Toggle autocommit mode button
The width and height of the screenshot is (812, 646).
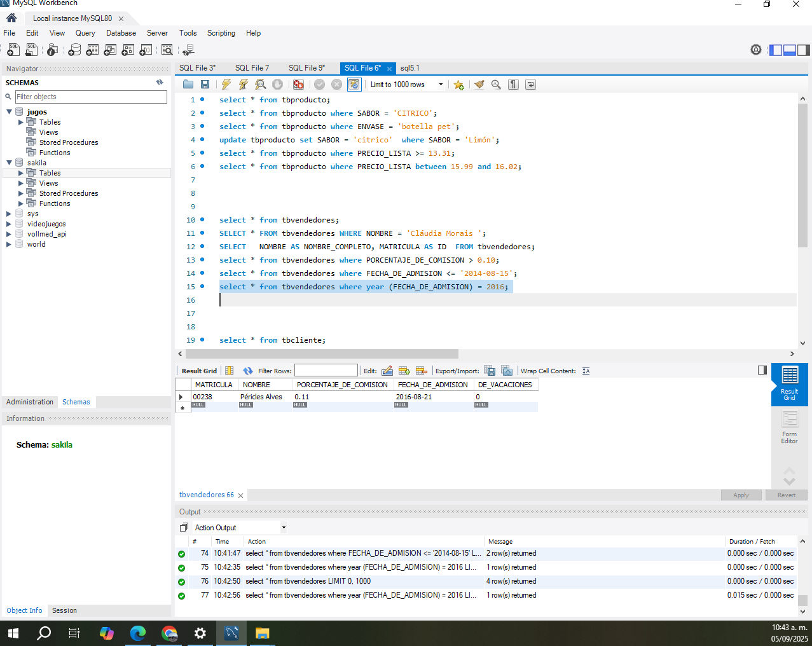coord(354,85)
